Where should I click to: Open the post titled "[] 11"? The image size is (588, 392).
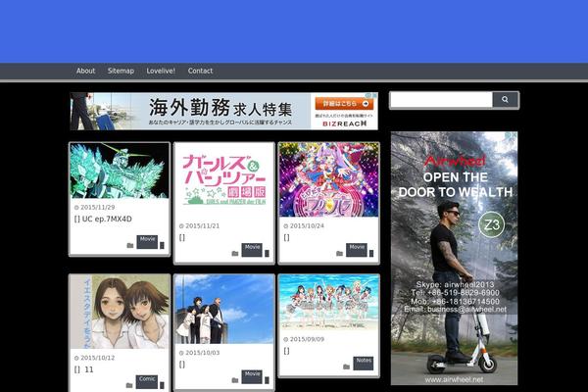coord(83,369)
